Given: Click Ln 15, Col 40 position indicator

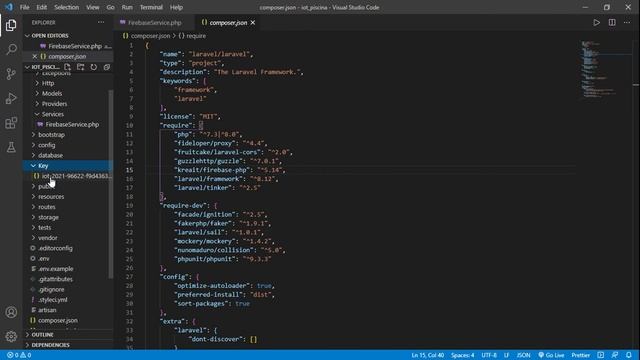Looking at the screenshot, I should (x=427, y=355).
